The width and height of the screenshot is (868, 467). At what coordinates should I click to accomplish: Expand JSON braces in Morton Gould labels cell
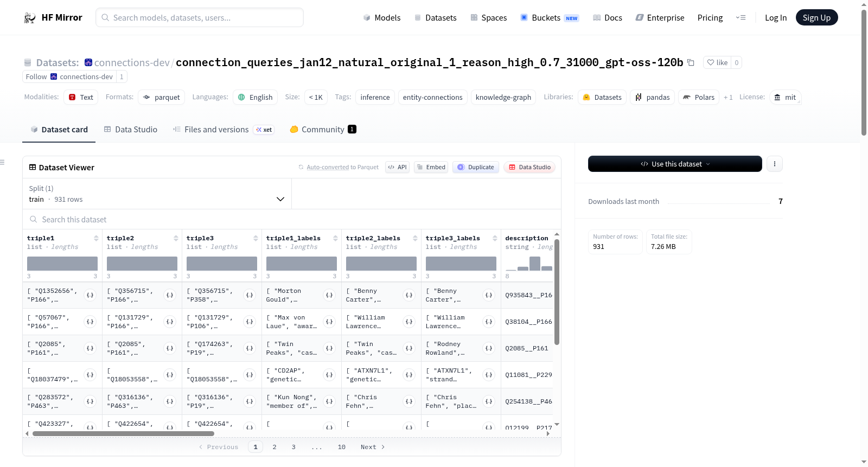click(x=329, y=295)
